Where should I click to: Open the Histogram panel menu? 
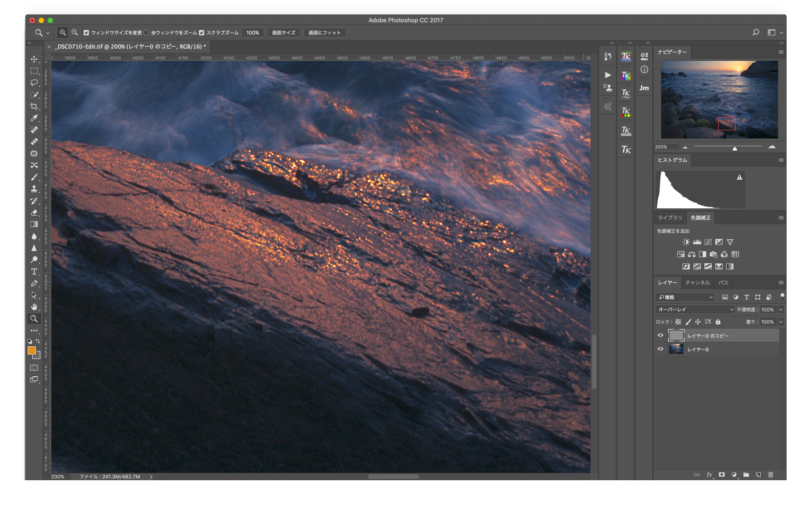[x=781, y=160]
